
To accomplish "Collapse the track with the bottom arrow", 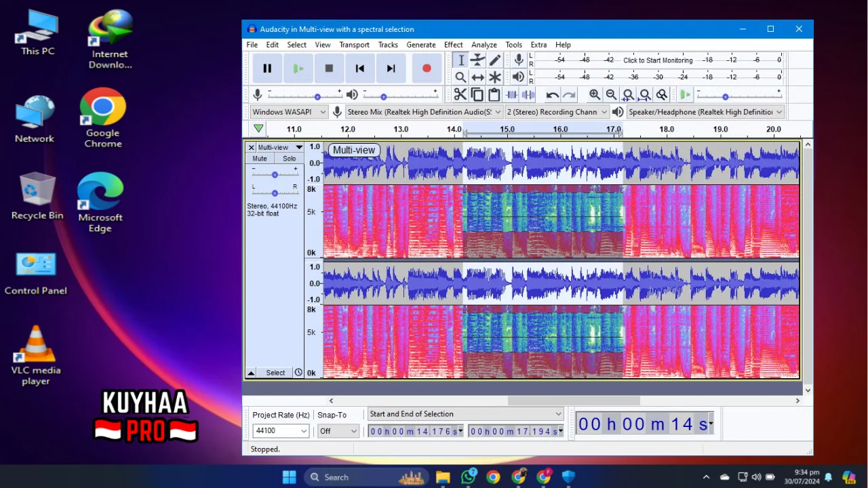I will pyautogui.click(x=251, y=373).
